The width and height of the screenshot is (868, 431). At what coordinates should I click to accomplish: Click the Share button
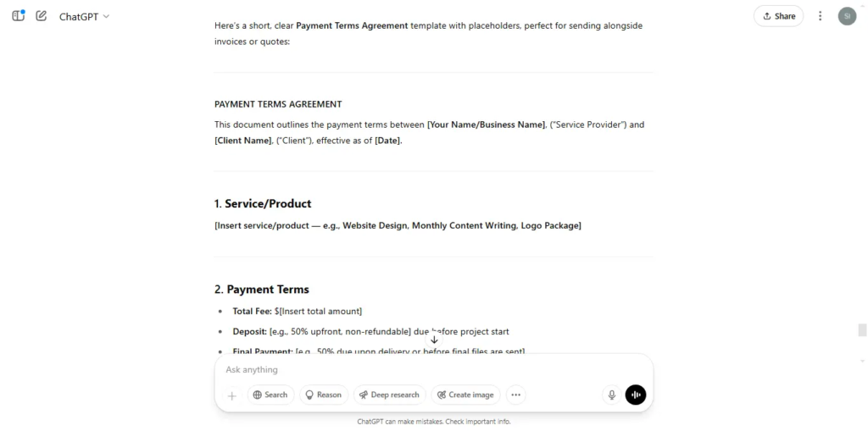coord(778,16)
